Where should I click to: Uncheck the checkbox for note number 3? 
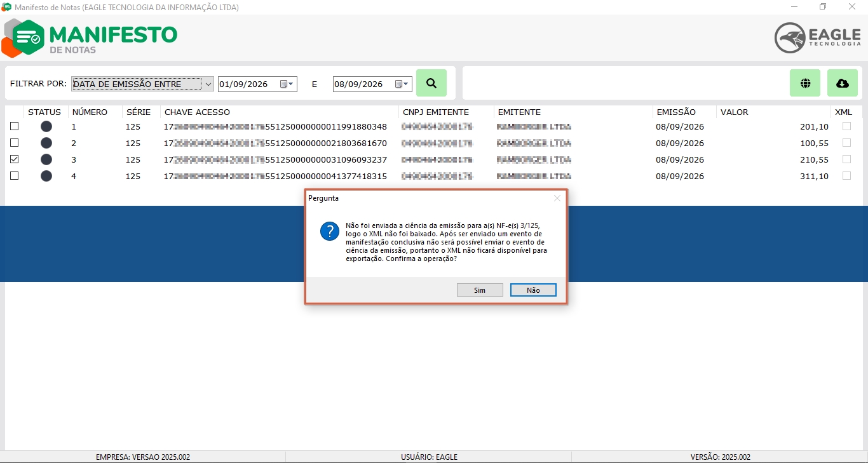14,159
